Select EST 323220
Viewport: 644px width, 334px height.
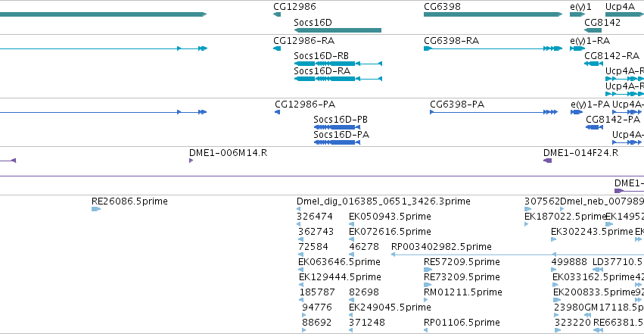click(x=572, y=323)
